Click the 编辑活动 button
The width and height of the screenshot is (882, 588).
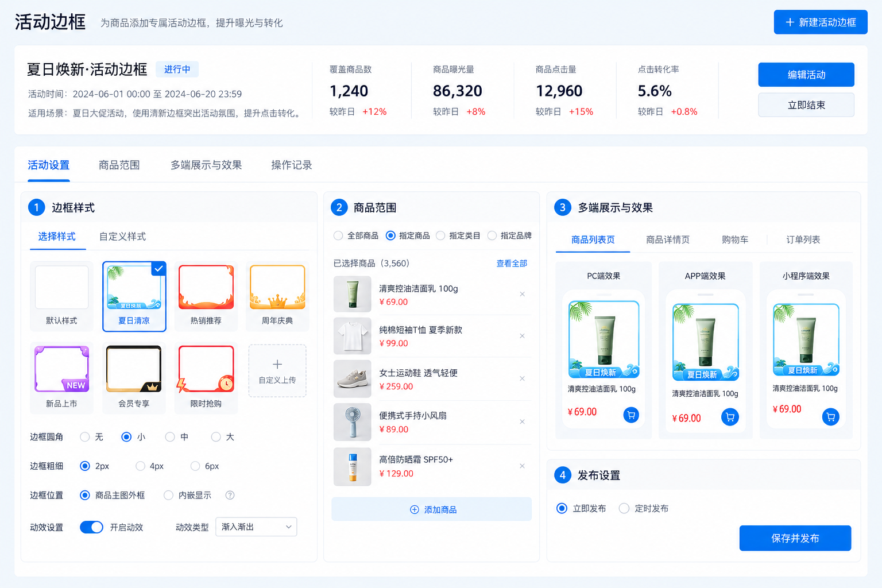click(x=806, y=75)
